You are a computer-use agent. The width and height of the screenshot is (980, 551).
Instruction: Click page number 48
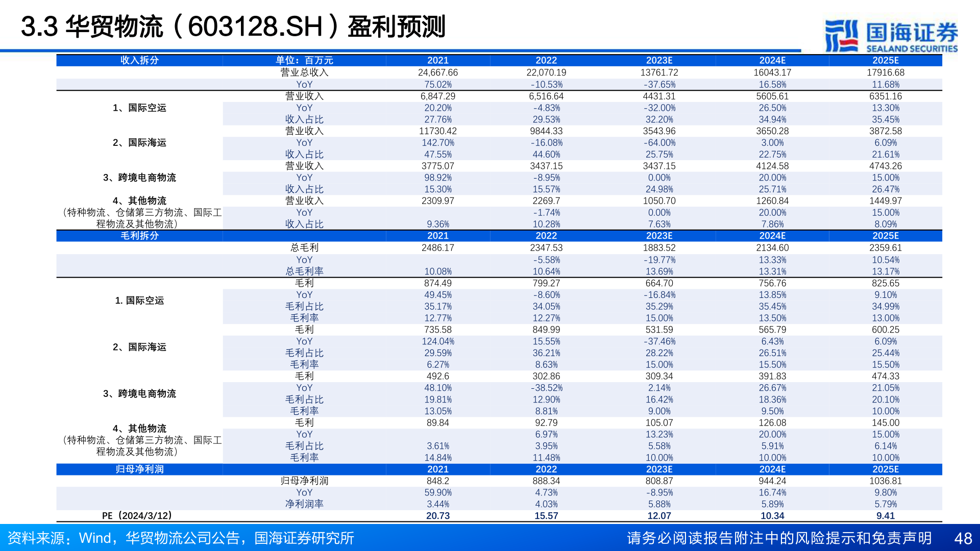[963, 538]
